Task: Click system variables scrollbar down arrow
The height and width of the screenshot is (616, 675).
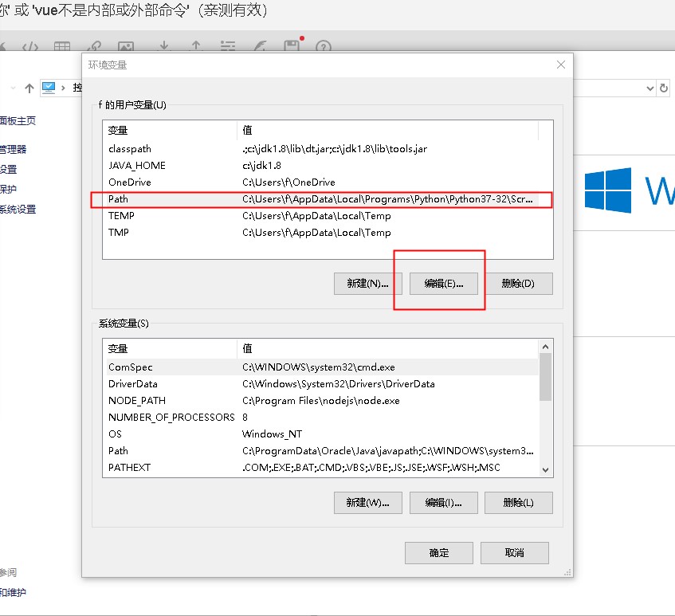Action: (x=545, y=470)
